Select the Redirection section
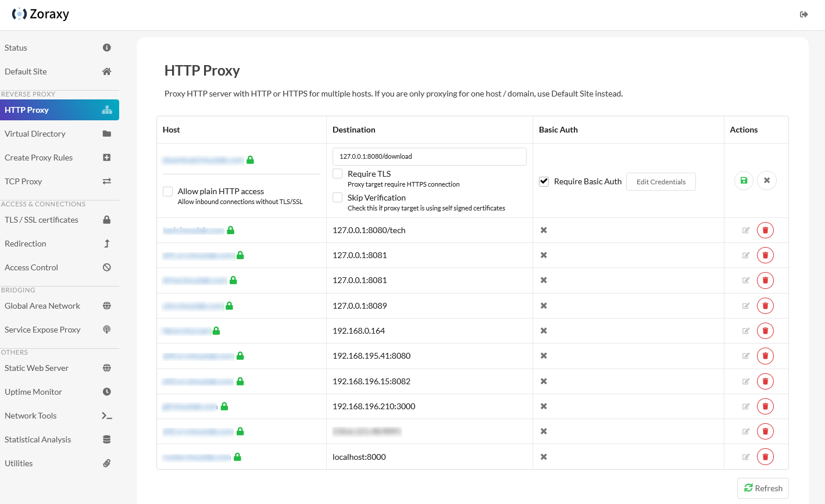The image size is (825, 504). pyautogui.click(x=26, y=243)
